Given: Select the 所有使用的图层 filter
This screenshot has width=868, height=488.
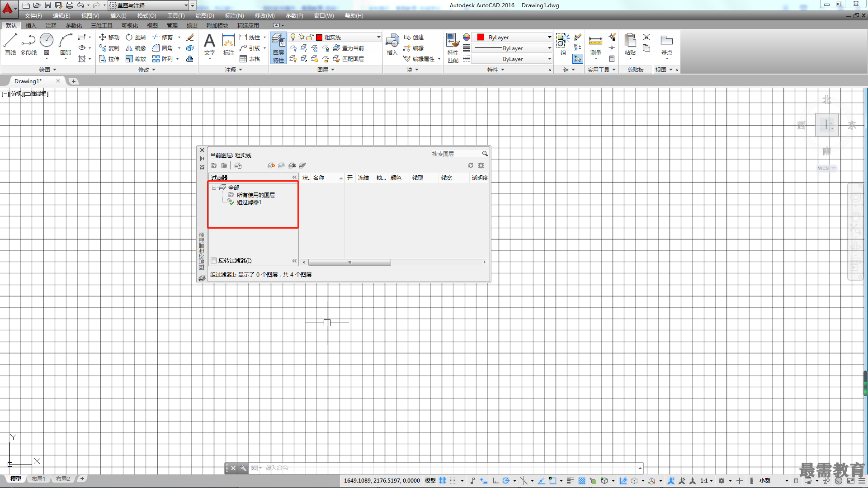Looking at the screenshot, I should click(x=255, y=195).
